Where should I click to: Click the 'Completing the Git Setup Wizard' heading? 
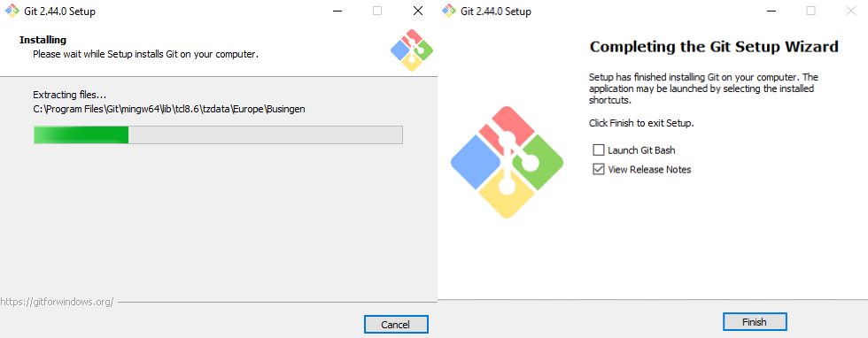click(714, 47)
